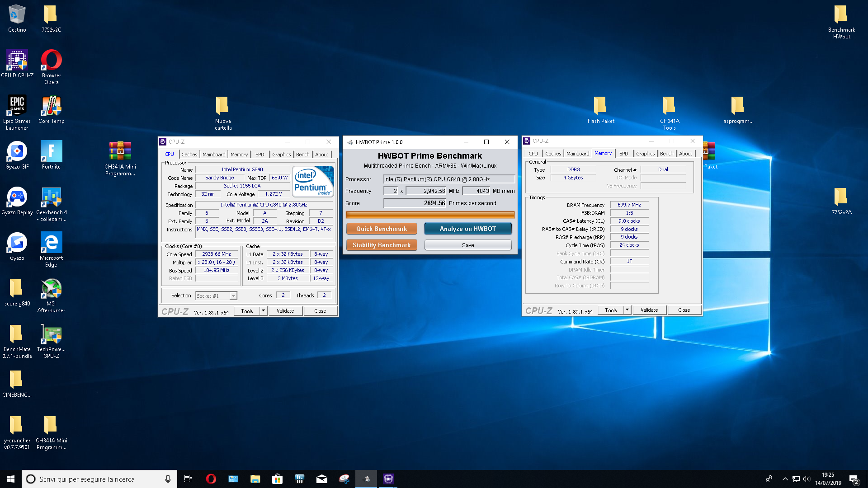Click Validate in right CPU-Z window
The image size is (868, 488).
(649, 310)
